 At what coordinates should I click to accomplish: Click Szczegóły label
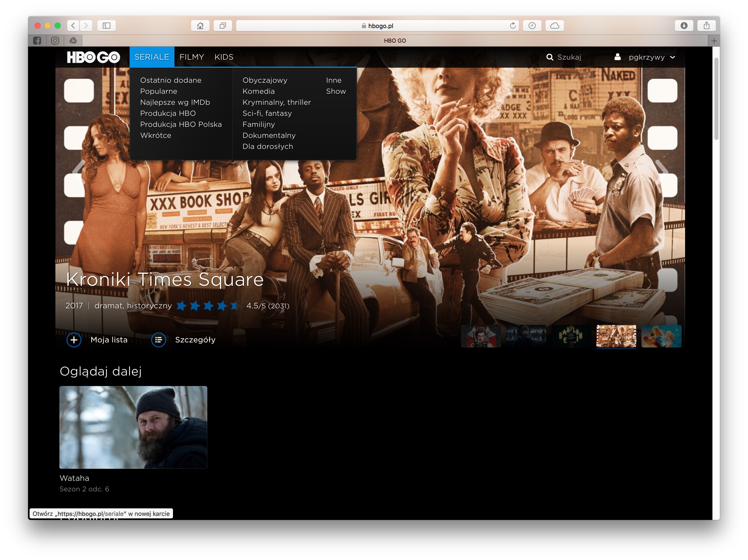click(195, 340)
